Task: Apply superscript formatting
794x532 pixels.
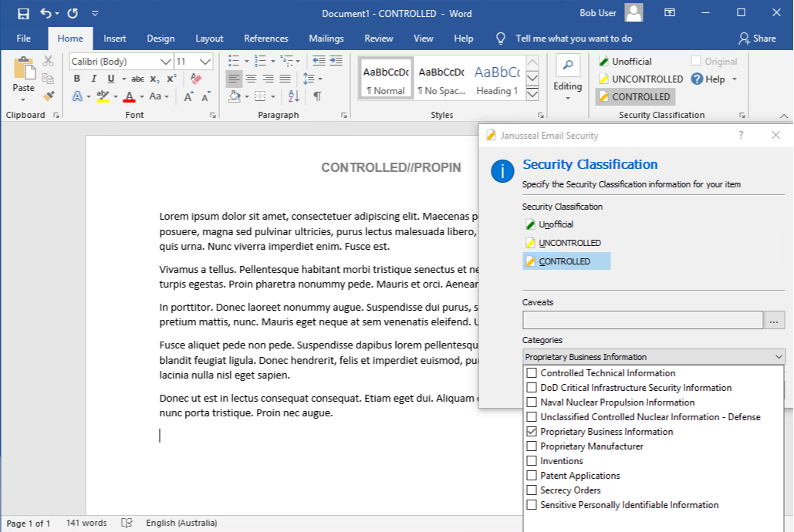Action: coord(171,79)
